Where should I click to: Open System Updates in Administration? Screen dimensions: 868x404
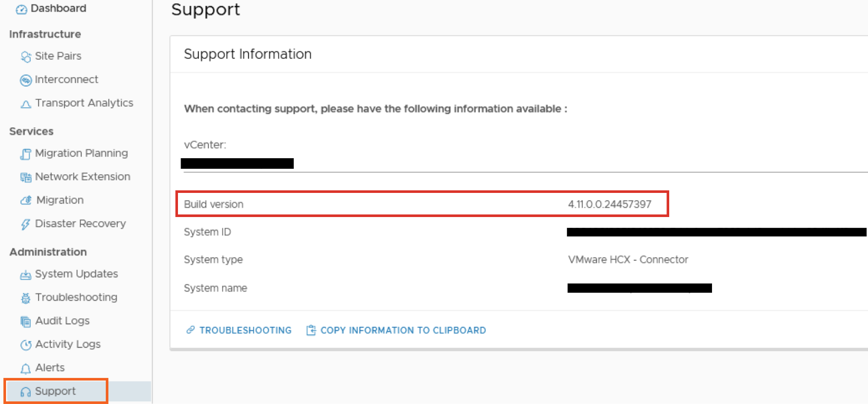[76, 274]
